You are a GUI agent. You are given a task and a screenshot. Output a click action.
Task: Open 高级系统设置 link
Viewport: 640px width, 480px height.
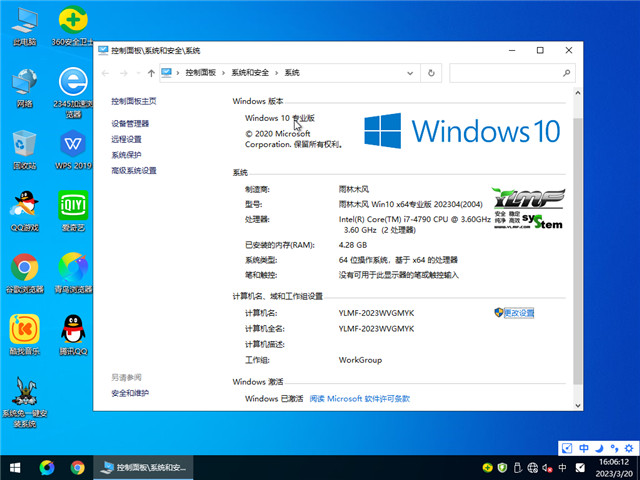[134, 170]
